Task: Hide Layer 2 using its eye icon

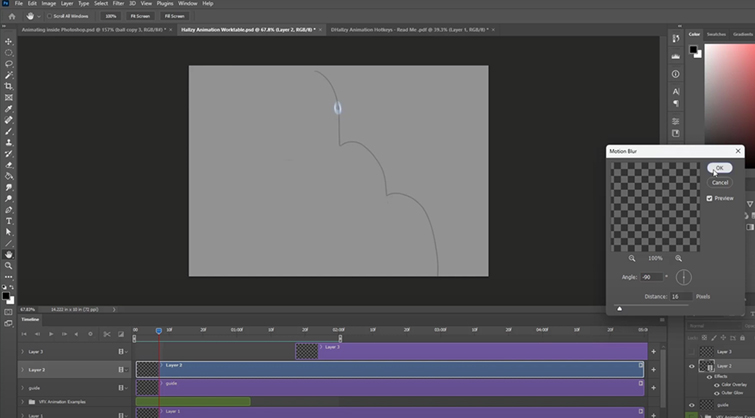Action: (x=692, y=366)
